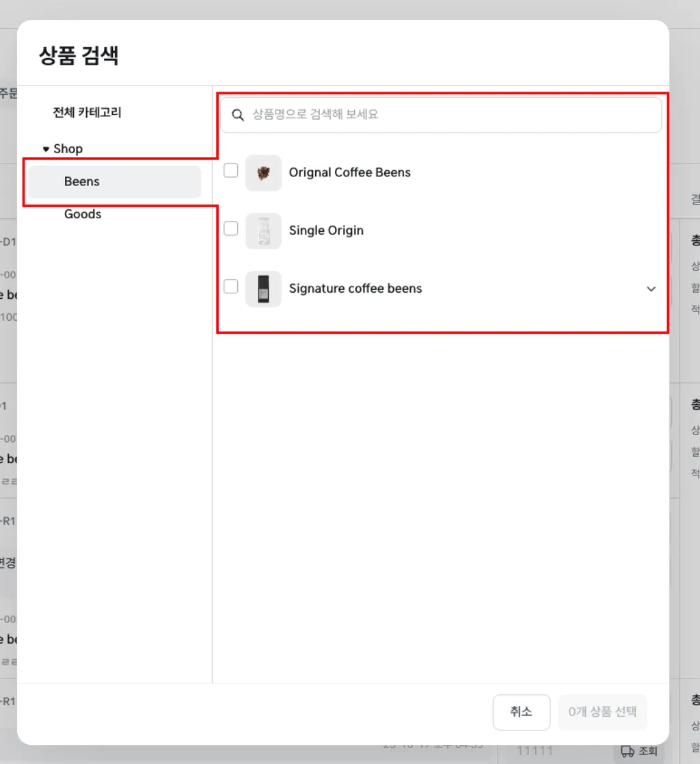Open the 전체 카테고리 list

coord(87,112)
